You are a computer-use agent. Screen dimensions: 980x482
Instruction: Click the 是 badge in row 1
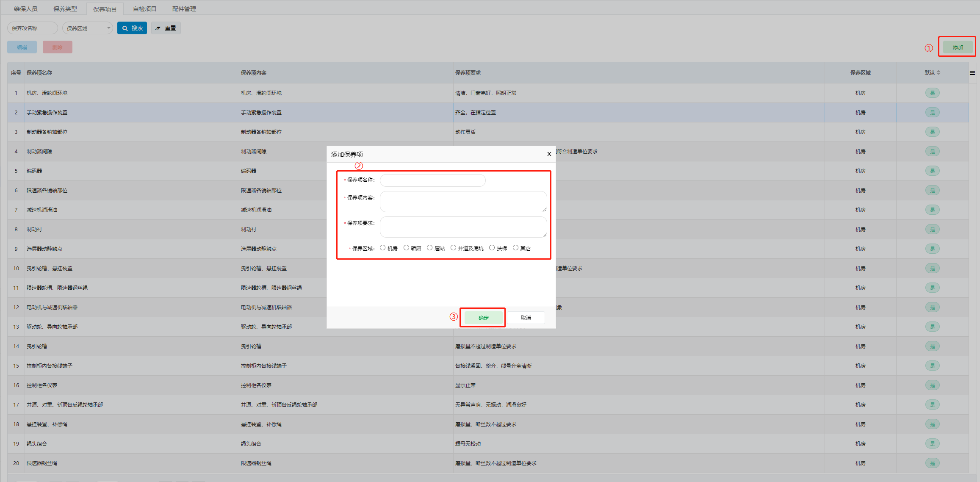click(932, 93)
